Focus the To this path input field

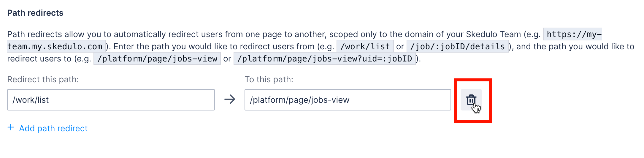pyautogui.click(x=347, y=100)
